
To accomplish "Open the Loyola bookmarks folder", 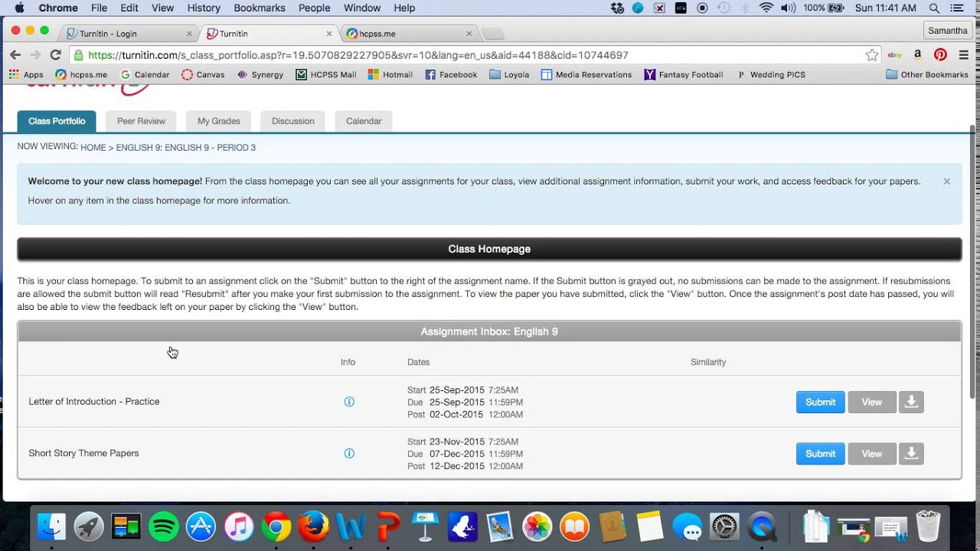I will pyautogui.click(x=509, y=74).
